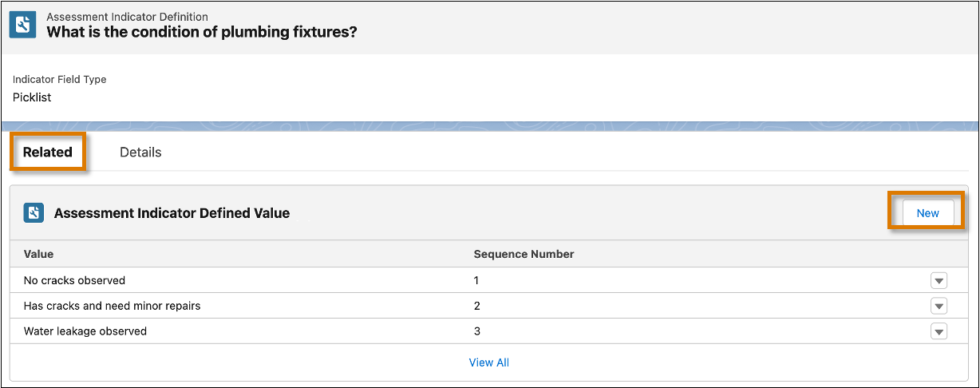The image size is (980, 388).
Task: Select the No cracks observed value
Action: pos(74,280)
